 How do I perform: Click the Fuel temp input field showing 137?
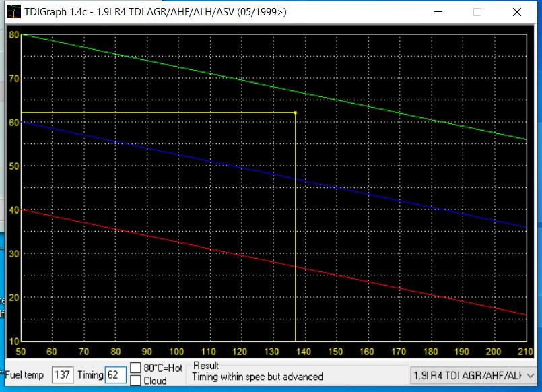(x=63, y=375)
